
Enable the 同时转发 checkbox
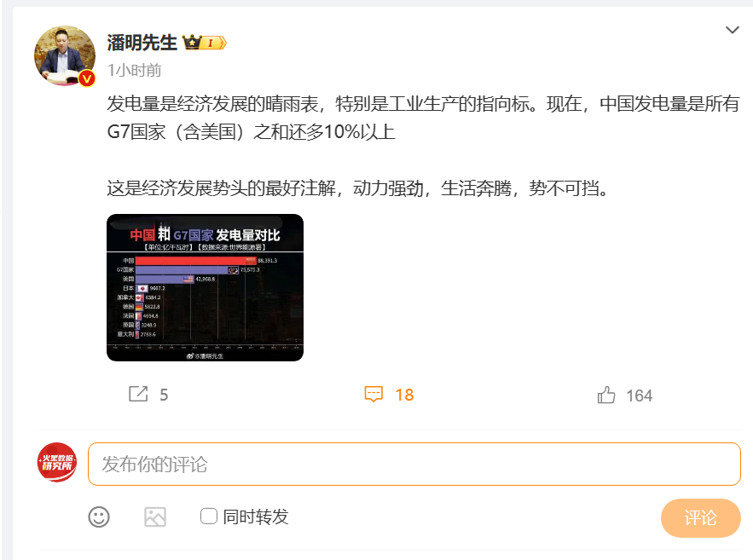[x=208, y=516]
